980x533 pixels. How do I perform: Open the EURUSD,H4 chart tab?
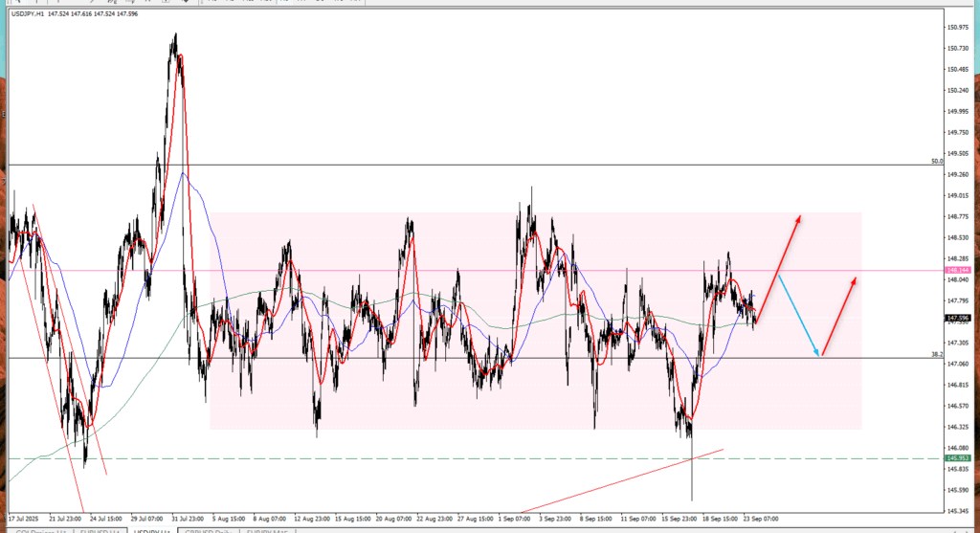[99, 529]
